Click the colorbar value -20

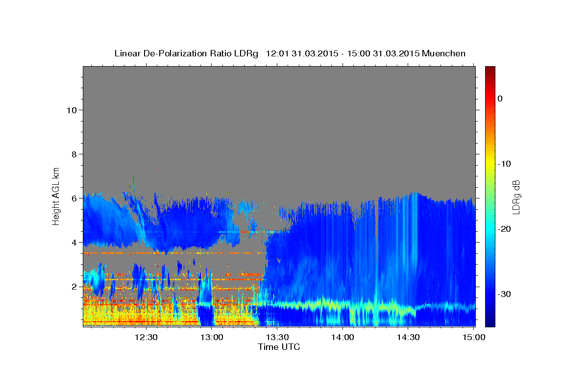[x=505, y=229]
